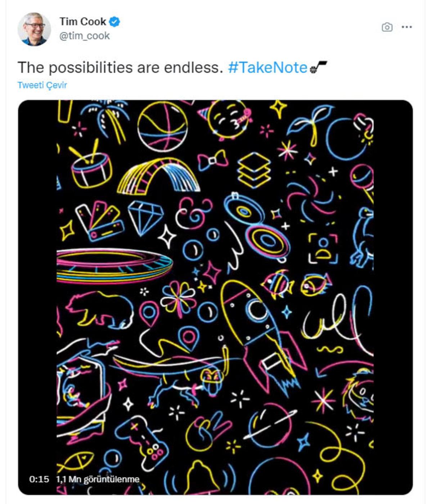Viewport: 432px width, 504px height.
Task: Click the Tweeti Çevir translate link
Action: (x=42, y=85)
